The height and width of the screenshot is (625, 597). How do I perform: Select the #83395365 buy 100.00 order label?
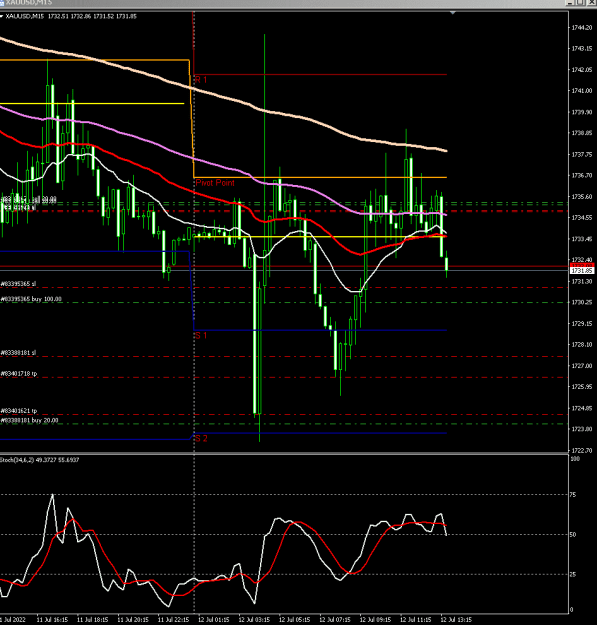tap(31, 299)
